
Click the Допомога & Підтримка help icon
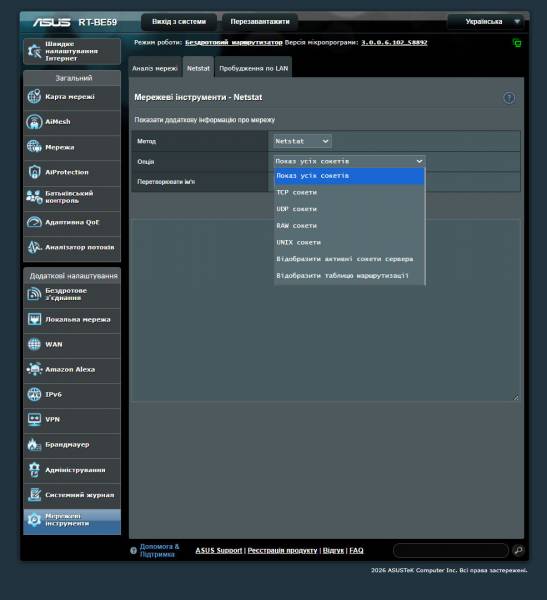(133, 551)
